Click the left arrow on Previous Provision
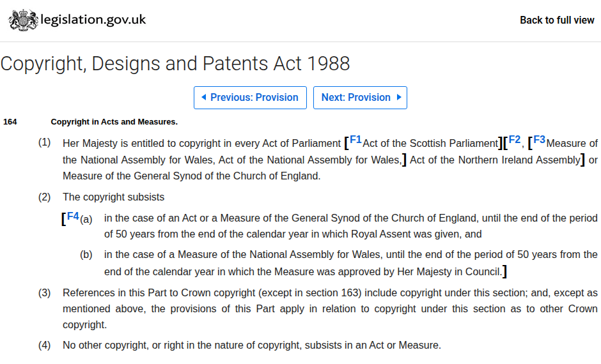The height and width of the screenshot is (364, 601). [x=204, y=97]
